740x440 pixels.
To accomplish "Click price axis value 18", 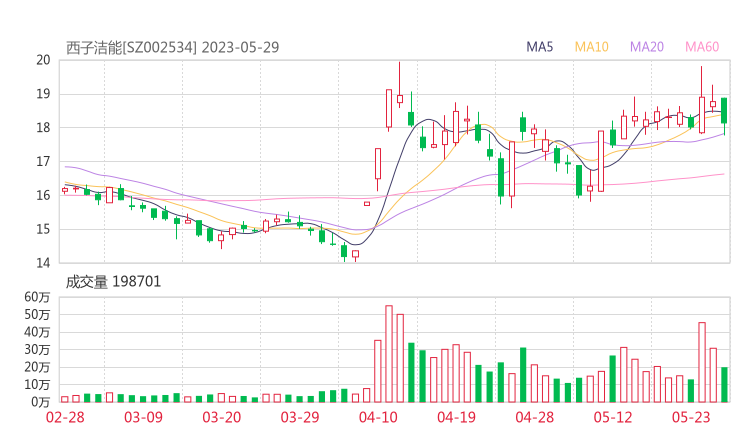I will point(43,128).
